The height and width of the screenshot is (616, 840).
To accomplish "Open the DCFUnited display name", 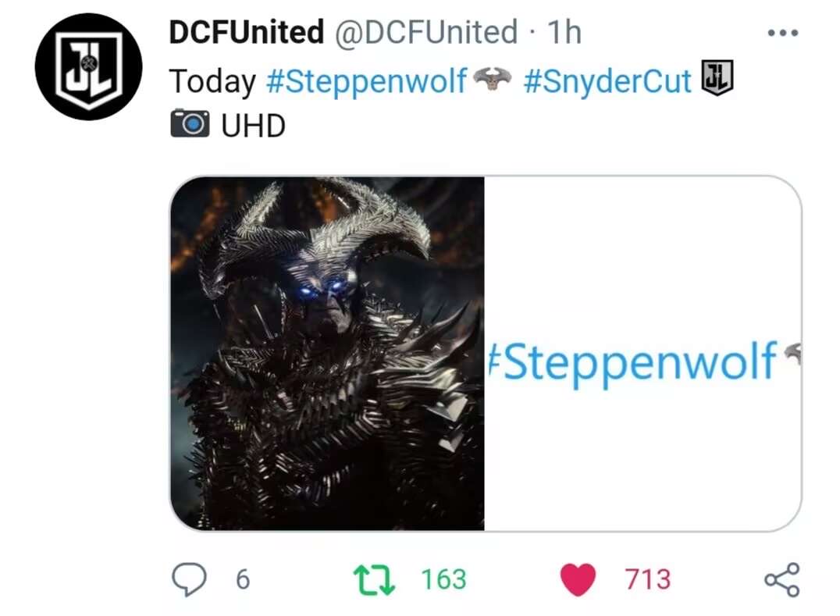I will coord(247,32).
